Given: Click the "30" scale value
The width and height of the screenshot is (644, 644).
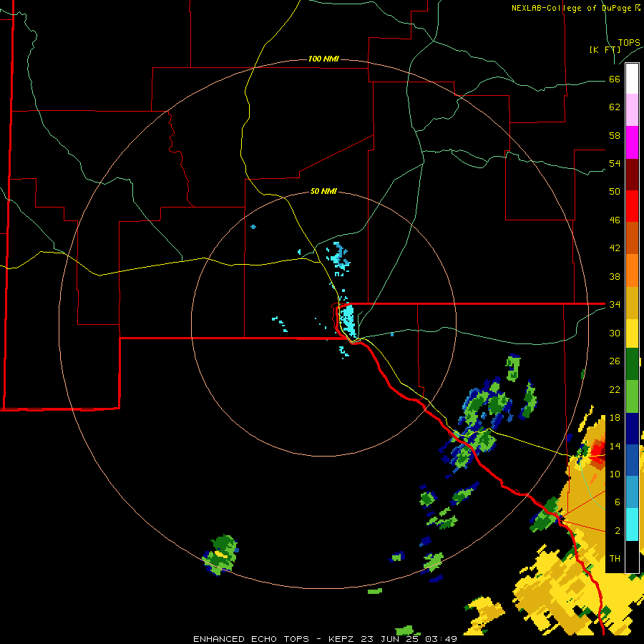Looking at the screenshot, I should coord(615,333).
